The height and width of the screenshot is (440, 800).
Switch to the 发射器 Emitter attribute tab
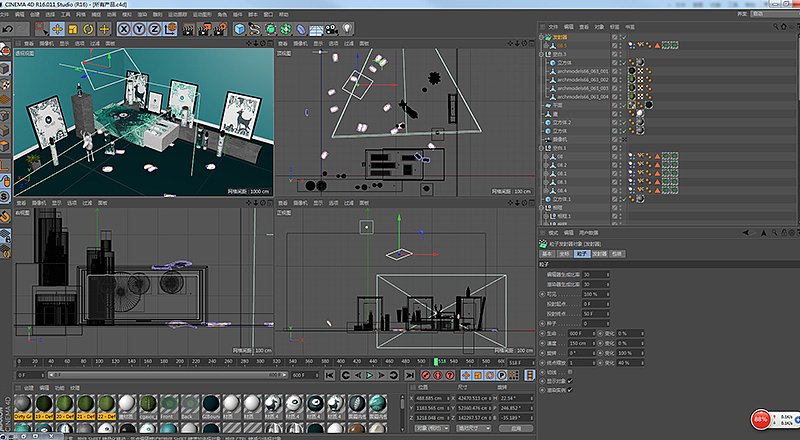(599, 254)
